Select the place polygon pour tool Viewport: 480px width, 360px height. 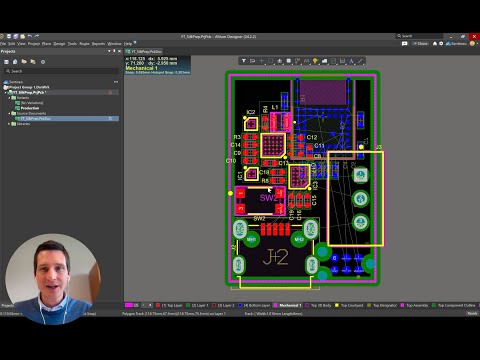(x=324, y=61)
